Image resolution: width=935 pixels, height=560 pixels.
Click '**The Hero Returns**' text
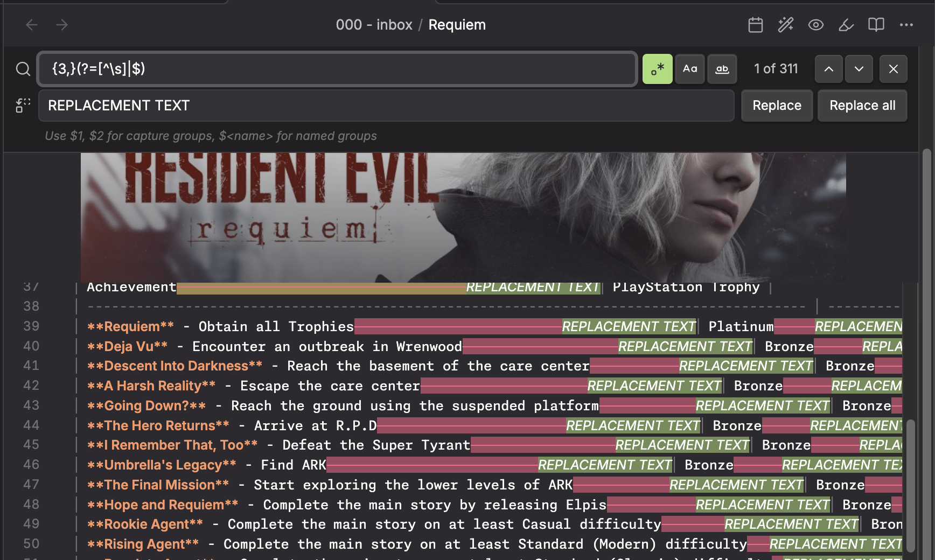pos(158,426)
